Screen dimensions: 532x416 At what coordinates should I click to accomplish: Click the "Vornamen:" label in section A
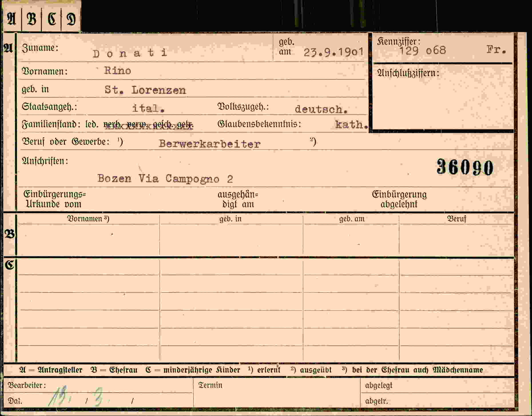[45, 71]
